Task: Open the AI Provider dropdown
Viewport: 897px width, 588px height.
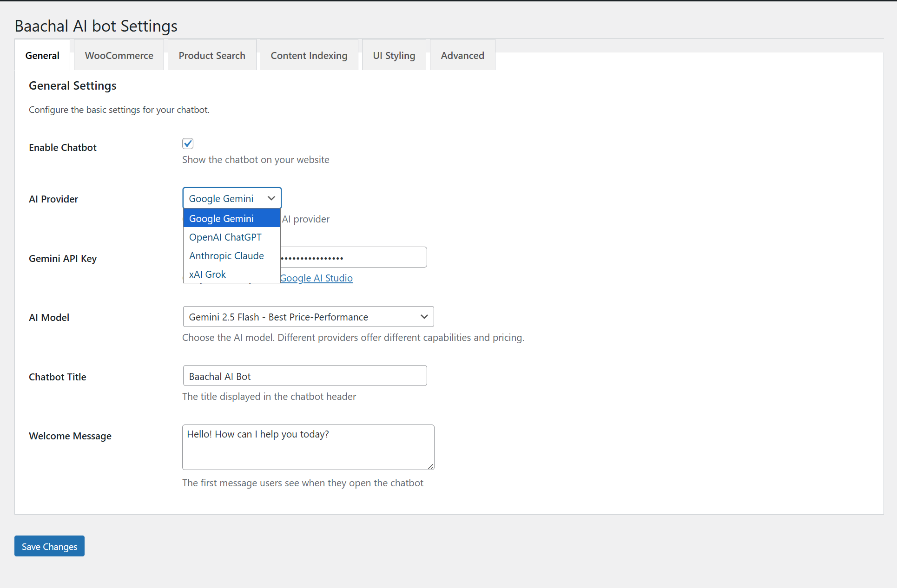Action: pos(231,198)
